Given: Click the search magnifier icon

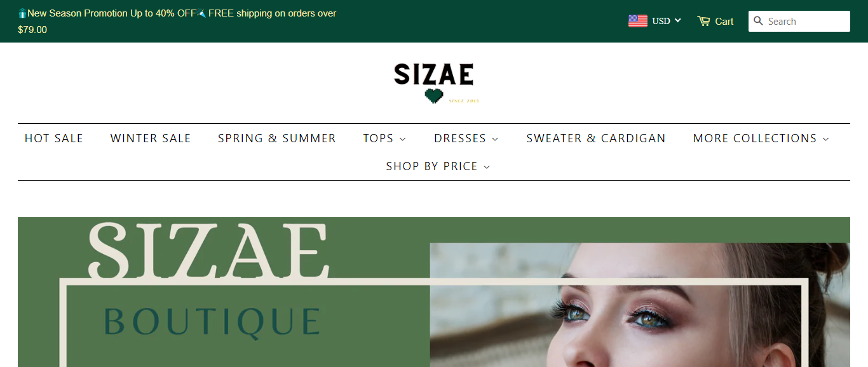Looking at the screenshot, I should (x=758, y=21).
